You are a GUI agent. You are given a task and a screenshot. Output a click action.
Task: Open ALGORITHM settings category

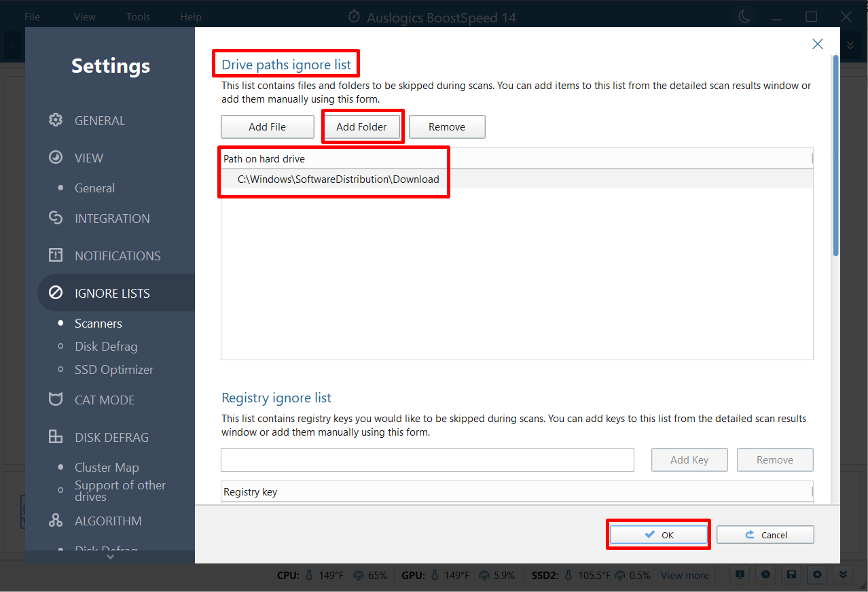coord(108,521)
